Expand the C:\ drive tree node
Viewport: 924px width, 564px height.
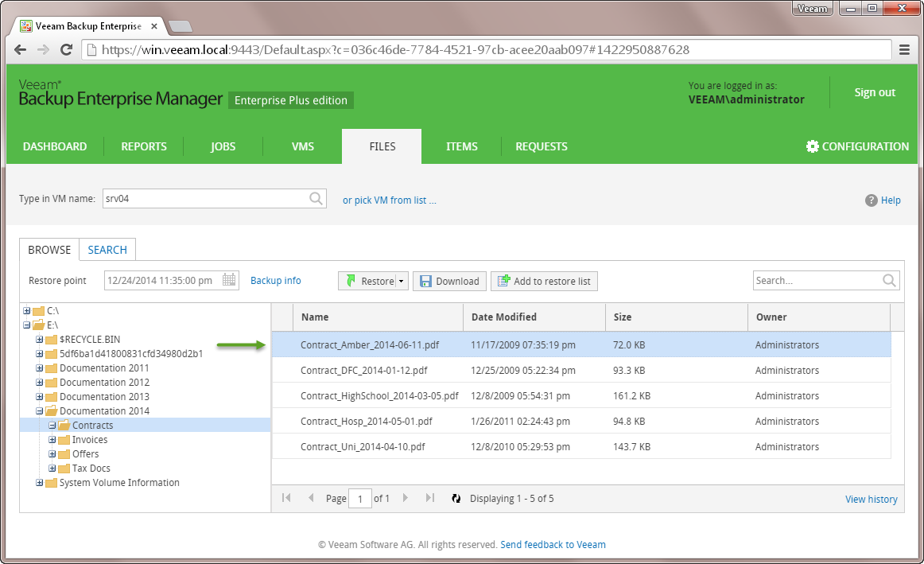point(28,311)
